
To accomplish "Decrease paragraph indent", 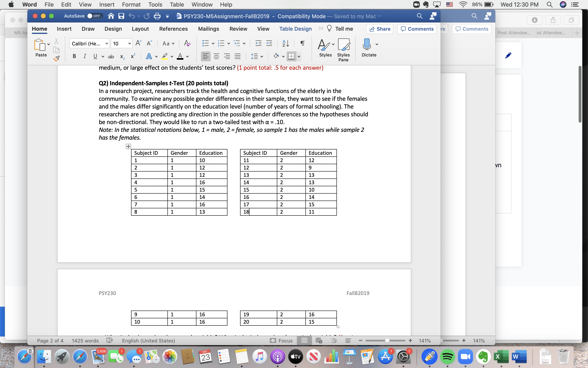I will (258, 43).
